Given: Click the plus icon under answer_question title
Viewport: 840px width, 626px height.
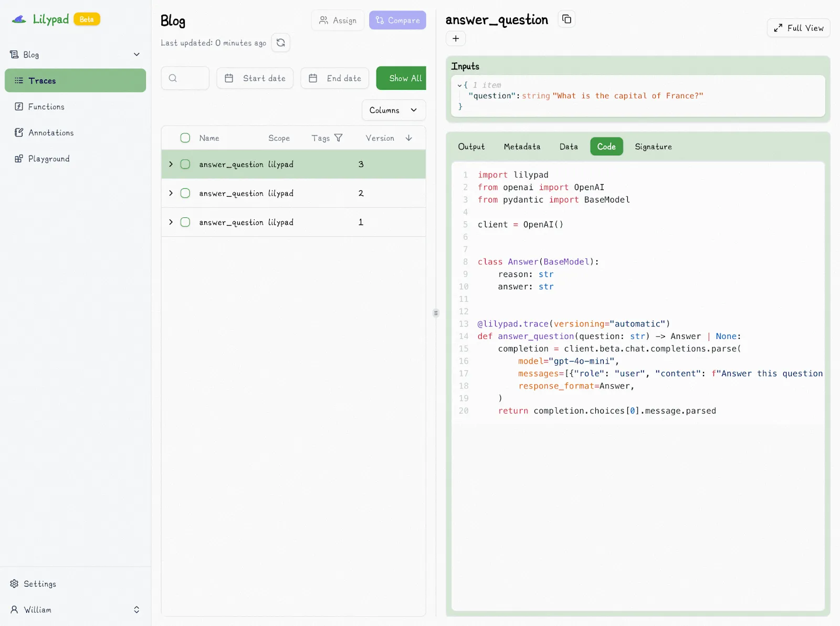Looking at the screenshot, I should (456, 38).
